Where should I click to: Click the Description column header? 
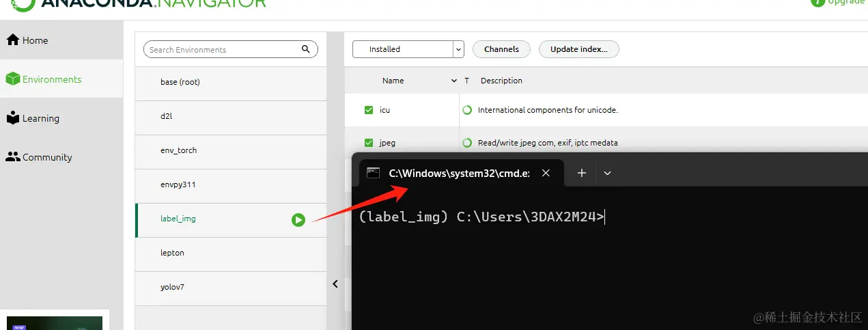(x=501, y=81)
